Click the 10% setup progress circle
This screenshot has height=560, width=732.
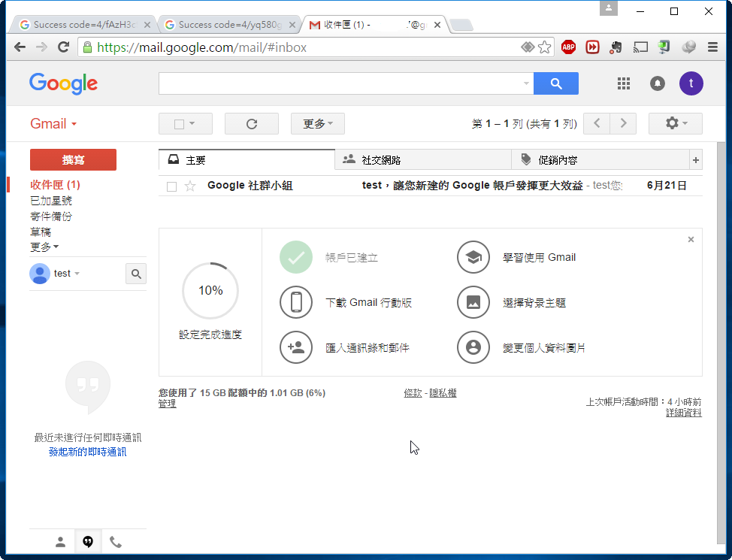tap(210, 290)
